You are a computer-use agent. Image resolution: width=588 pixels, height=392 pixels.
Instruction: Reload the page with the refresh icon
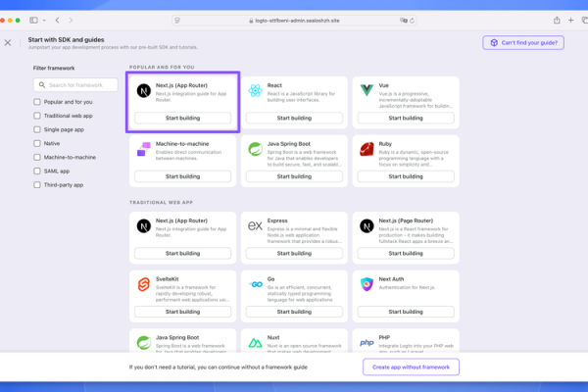pyautogui.click(x=413, y=21)
